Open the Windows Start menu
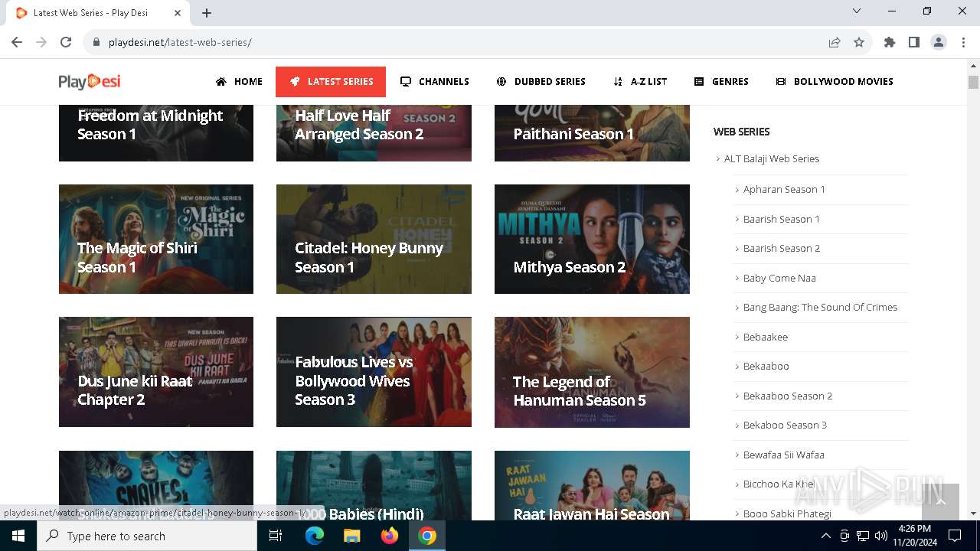 (18, 536)
